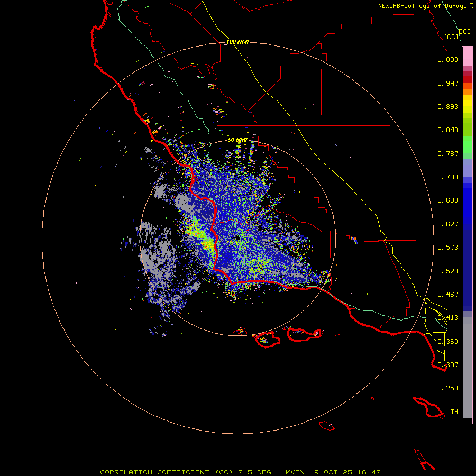The image size is (476, 476).
Task: Click the [CC] label above the scale
Action: pyautogui.click(x=452, y=36)
